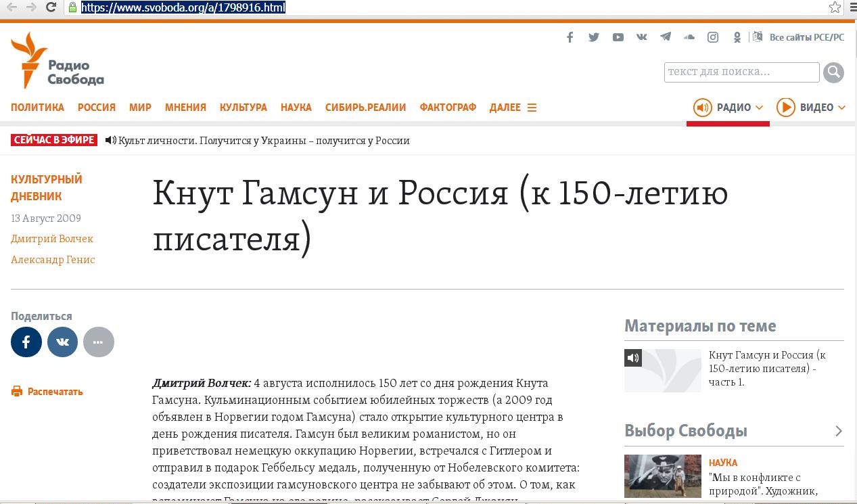The height and width of the screenshot is (504, 857).
Task: Open the graffiti thumbnail in Выбор Свободы
Action: point(663,476)
